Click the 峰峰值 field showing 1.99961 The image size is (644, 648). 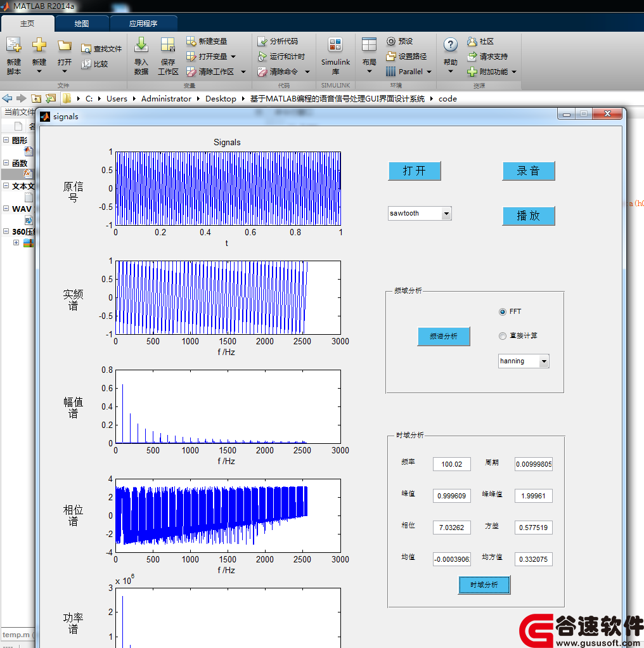[533, 496]
